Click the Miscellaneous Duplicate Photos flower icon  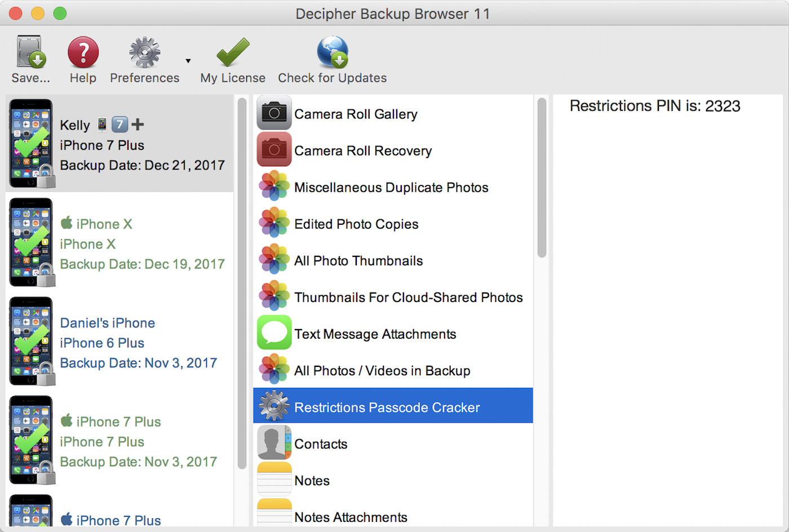(x=274, y=187)
